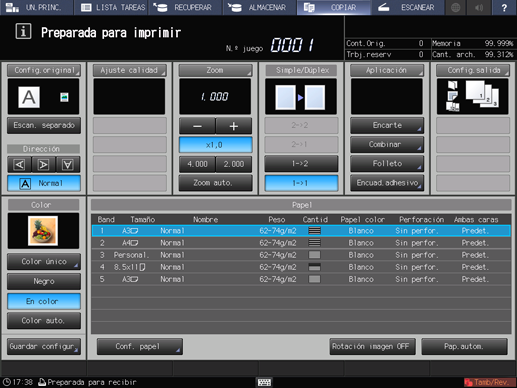Image resolution: width=517 pixels, height=388 pixels.
Task: Open Ajuste calidad settings
Action: tap(129, 70)
